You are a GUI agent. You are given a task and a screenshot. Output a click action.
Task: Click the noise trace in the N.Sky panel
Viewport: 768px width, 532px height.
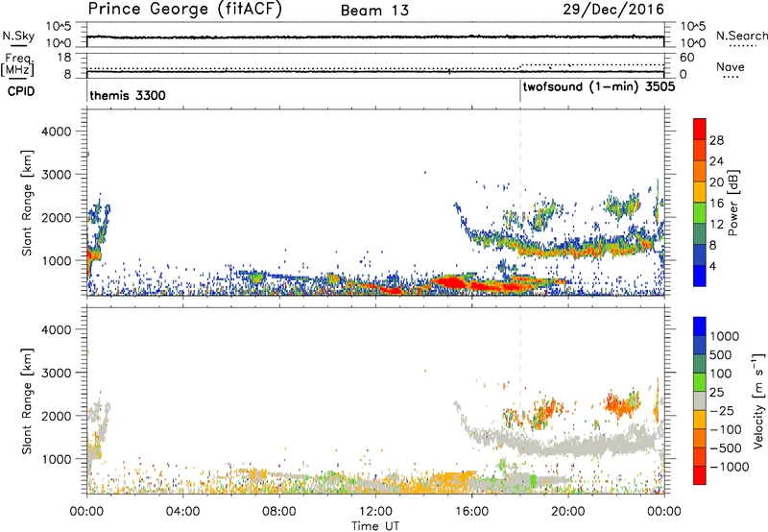[x=375, y=36]
